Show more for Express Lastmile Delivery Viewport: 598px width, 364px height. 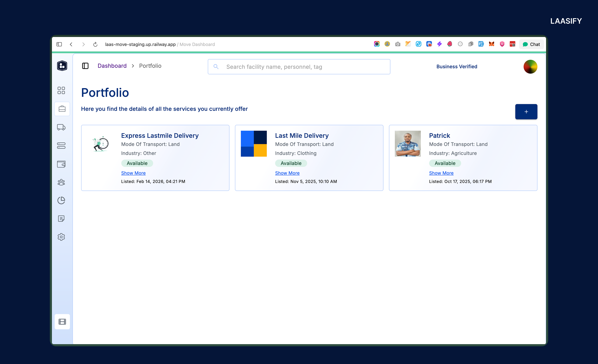[x=133, y=173]
